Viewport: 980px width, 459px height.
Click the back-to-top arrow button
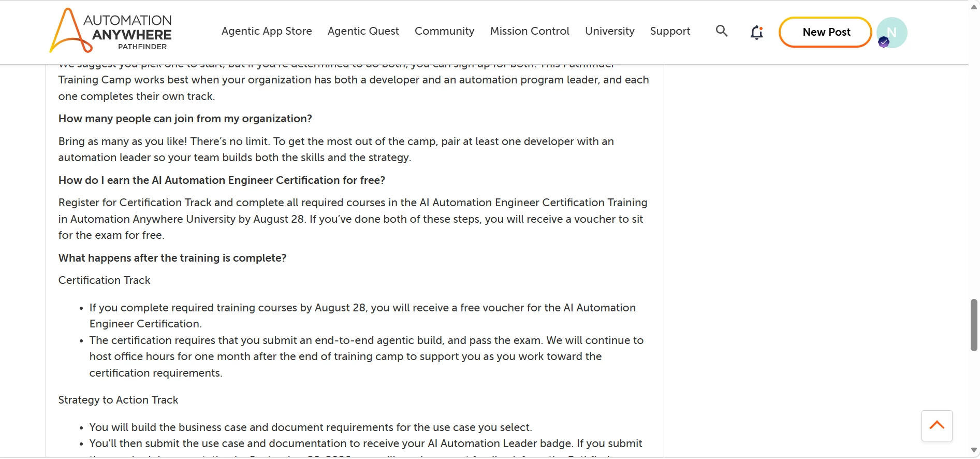click(937, 426)
